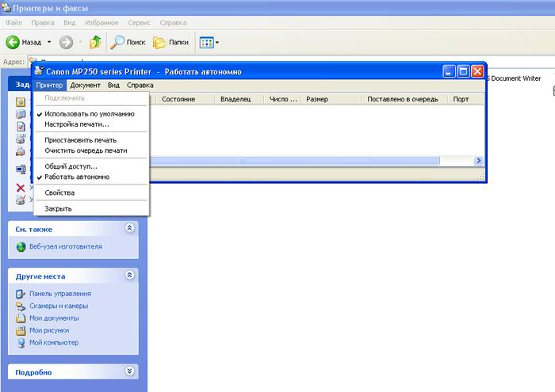Click the Up folder icon in toolbar

(95, 42)
